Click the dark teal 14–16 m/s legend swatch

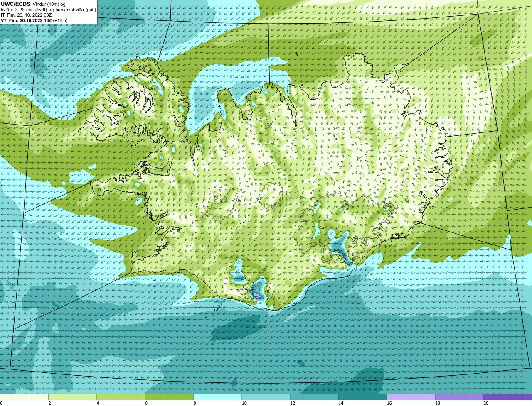(x=363, y=397)
